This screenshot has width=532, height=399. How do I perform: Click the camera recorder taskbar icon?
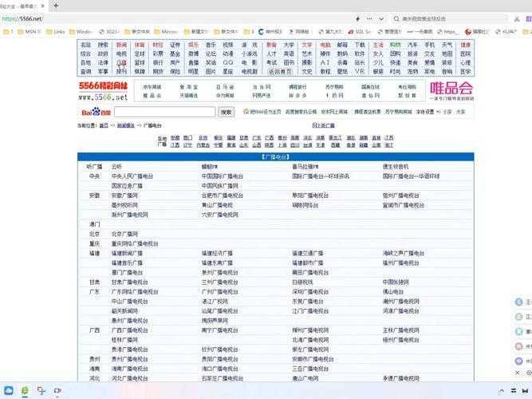57,390
